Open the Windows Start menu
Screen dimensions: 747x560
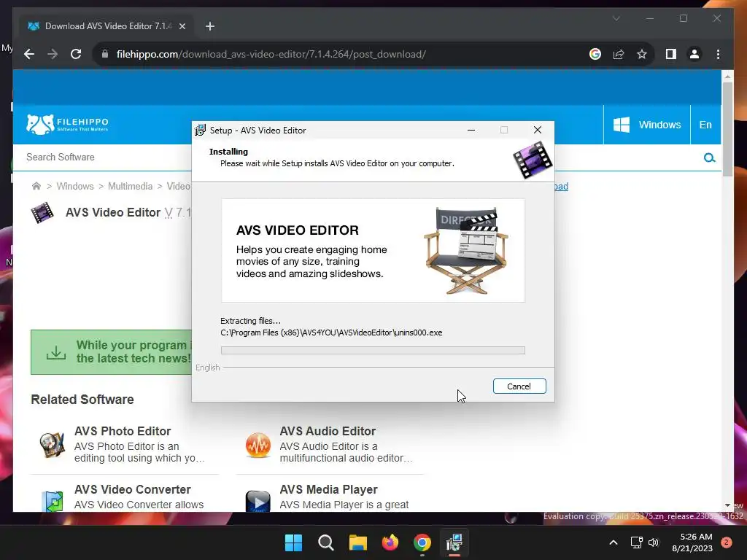(293, 542)
